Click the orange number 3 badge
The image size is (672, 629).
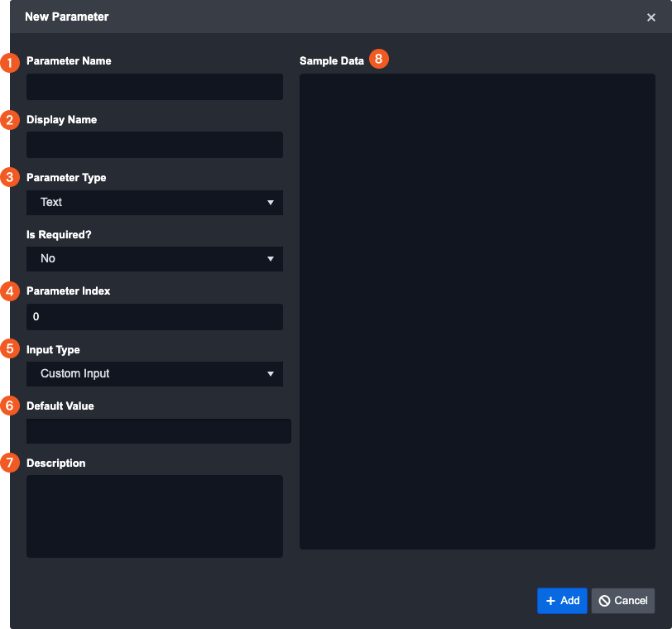10,177
